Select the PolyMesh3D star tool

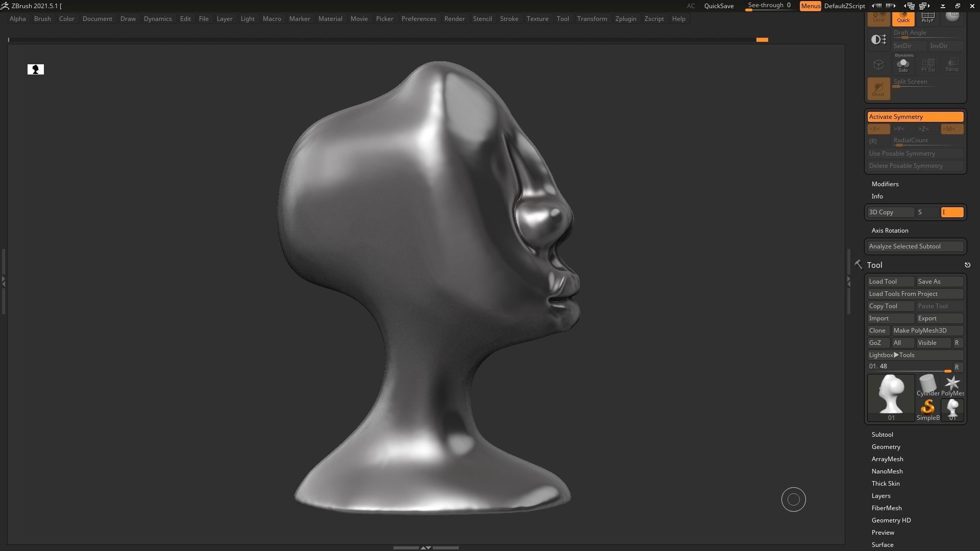[952, 385]
